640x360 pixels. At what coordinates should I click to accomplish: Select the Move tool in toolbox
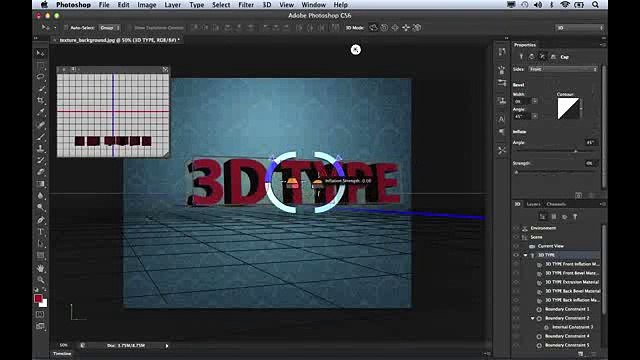[40, 53]
